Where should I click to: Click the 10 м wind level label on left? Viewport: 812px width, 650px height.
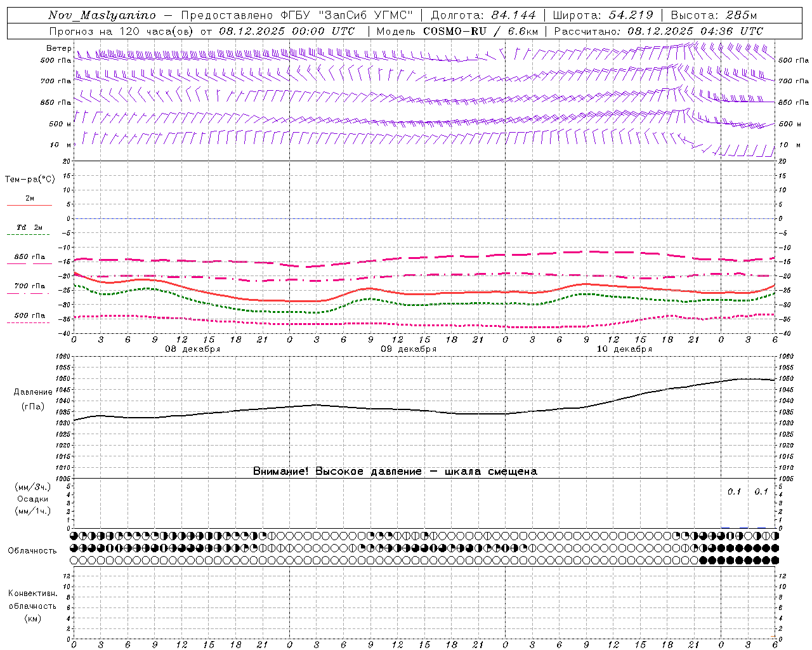pyautogui.click(x=60, y=145)
